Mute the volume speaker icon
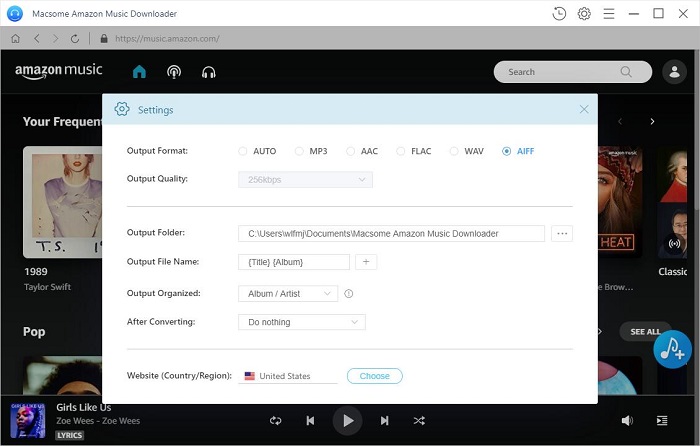 (627, 421)
